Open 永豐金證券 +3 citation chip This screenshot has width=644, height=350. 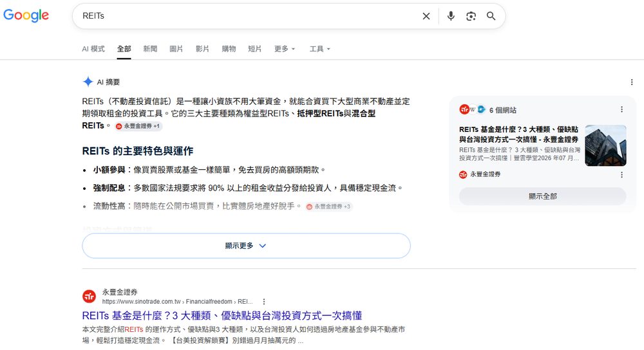[x=328, y=207]
